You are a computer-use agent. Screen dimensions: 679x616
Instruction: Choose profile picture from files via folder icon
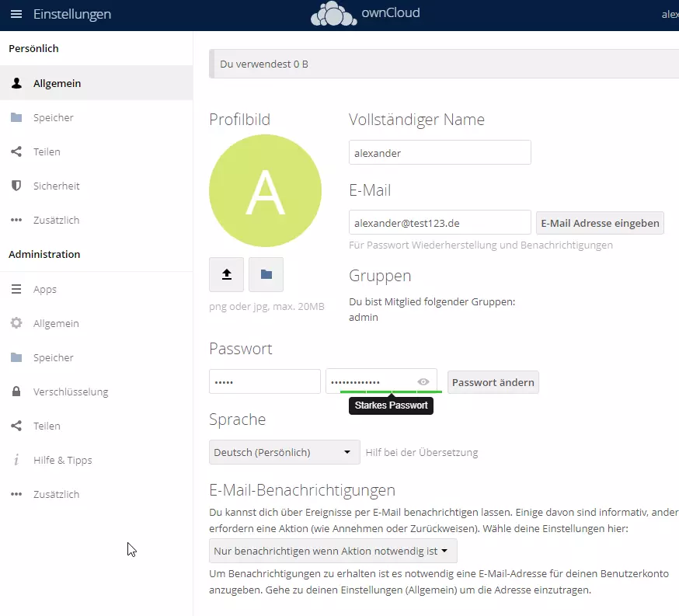click(266, 274)
